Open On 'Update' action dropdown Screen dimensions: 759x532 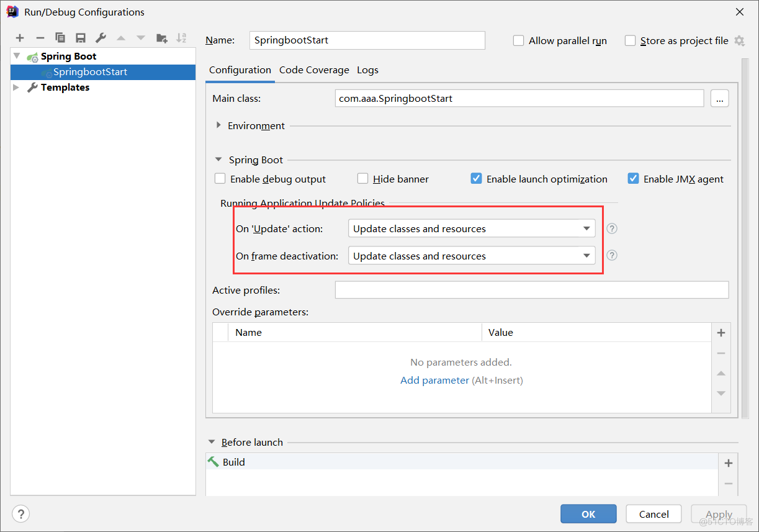click(x=472, y=228)
